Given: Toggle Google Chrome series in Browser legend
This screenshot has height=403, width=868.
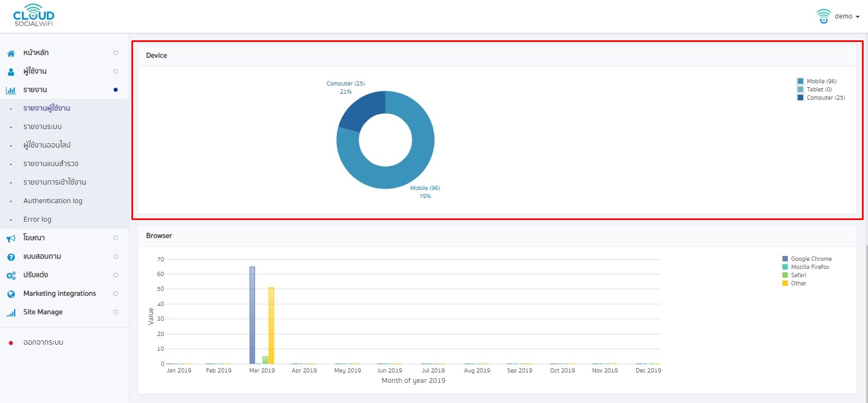Looking at the screenshot, I should pos(807,259).
